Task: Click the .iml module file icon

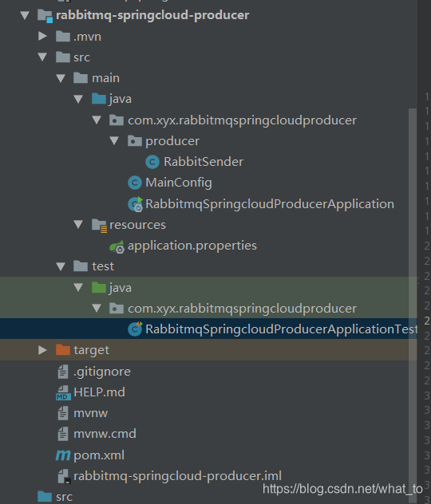Action: [65, 476]
